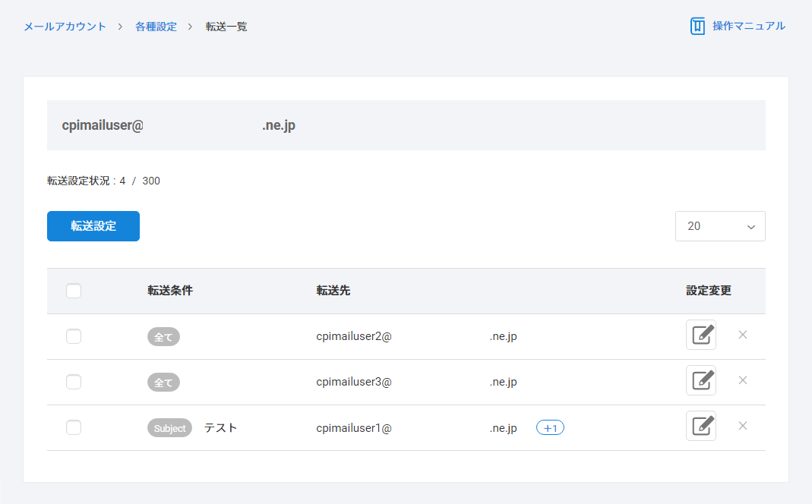Click the operation manual book icon
Image resolution: width=812 pixels, height=504 pixels.
click(x=697, y=27)
